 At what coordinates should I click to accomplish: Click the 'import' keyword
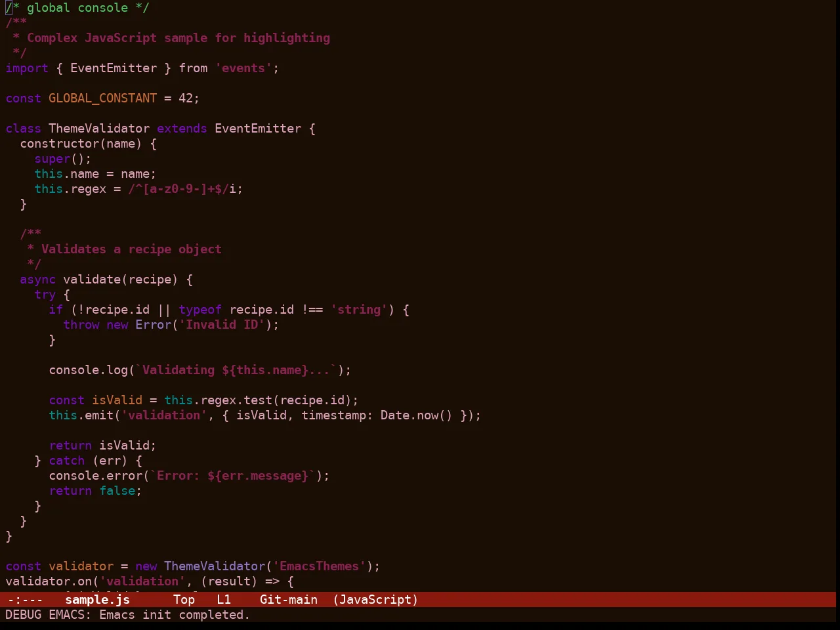27,68
